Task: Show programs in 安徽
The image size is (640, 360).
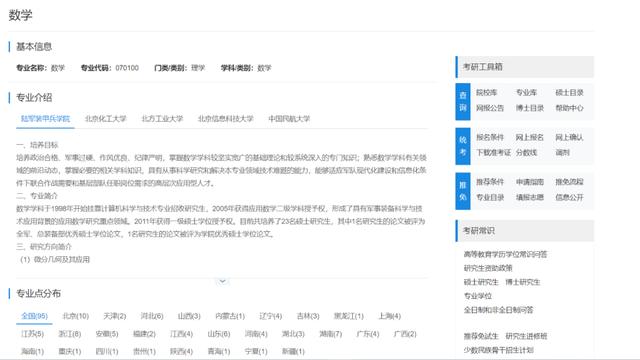Action: coord(107,334)
